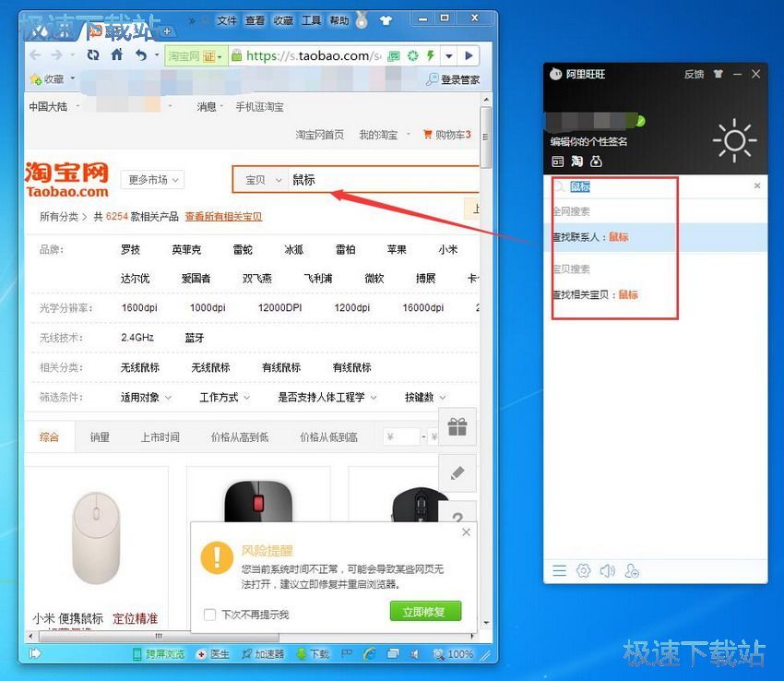Click the go/play arrow beside address bar
This screenshot has height=681, width=784.
point(469,55)
